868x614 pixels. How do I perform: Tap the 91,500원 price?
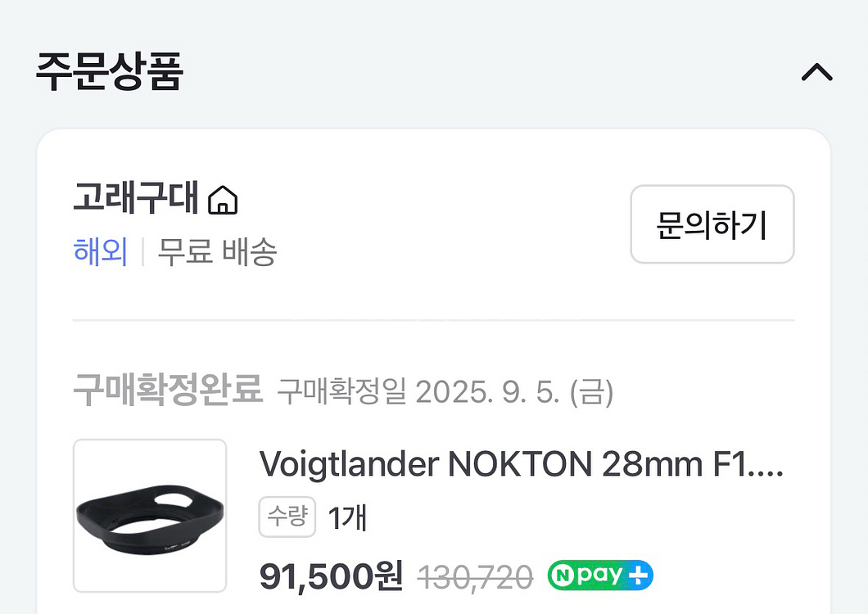click(x=331, y=576)
